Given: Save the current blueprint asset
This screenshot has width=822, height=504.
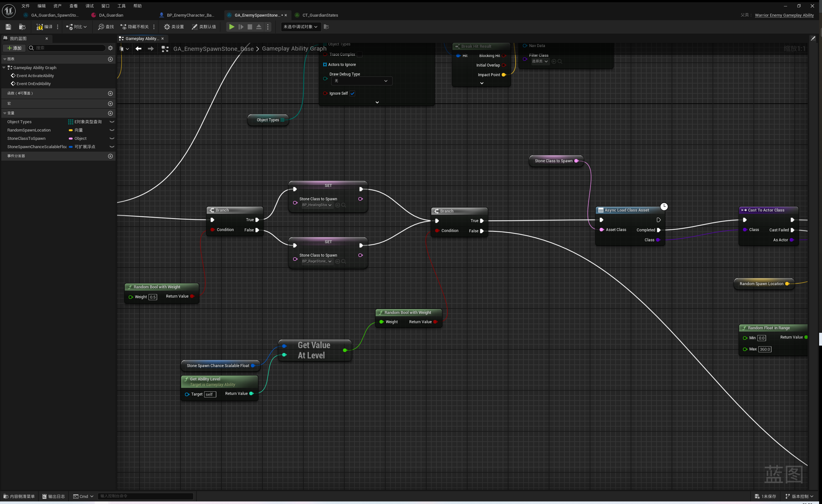Looking at the screenshot, I should (x=8, y=27).
